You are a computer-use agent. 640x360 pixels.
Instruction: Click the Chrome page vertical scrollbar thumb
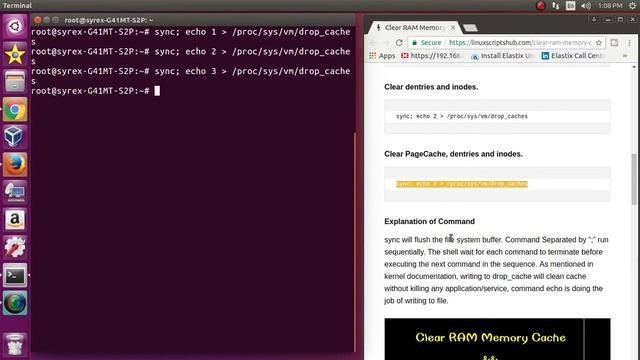point(633,180)
